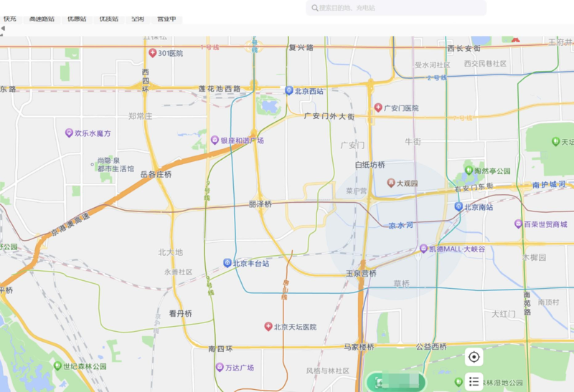
Task: Toggle the 空闲 filter chip
Action: [138, 19]
